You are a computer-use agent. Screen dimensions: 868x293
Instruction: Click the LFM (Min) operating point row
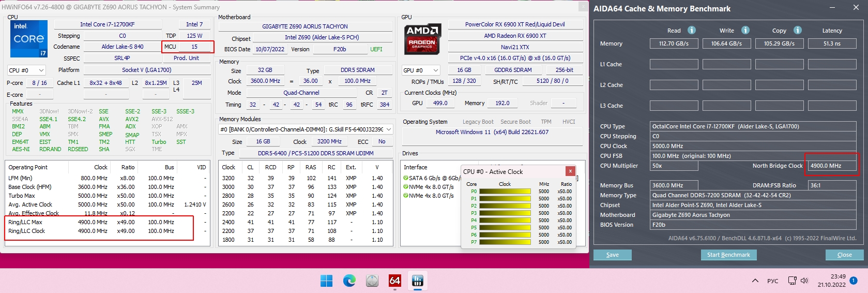[108, 178]
